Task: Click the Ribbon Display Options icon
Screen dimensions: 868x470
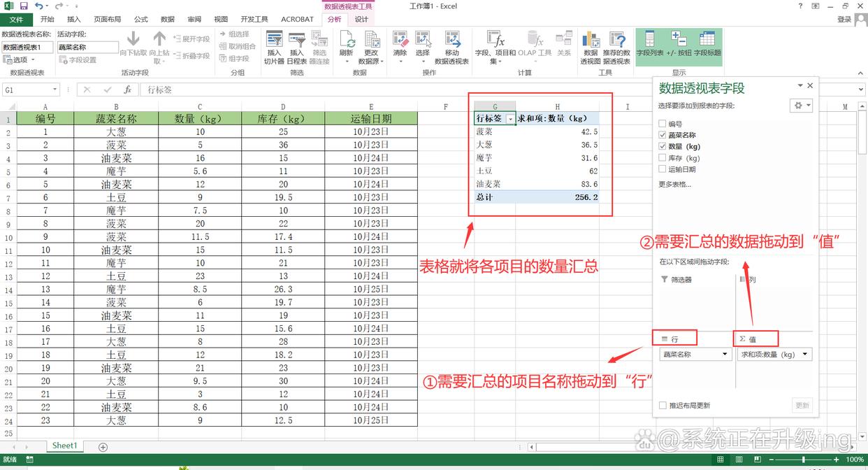Action: [x=816, y=6]
